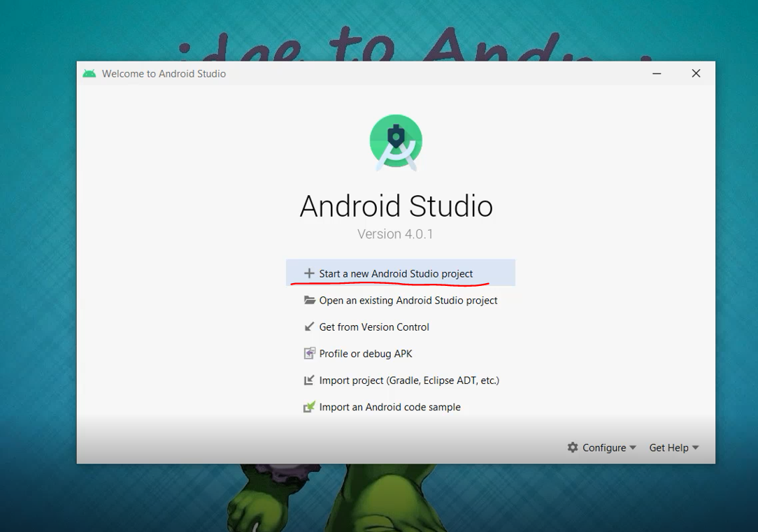Click the Profile or debug APK icon
Image resolution: width=758 pixels, height=532 pixels.
(309, 354)
